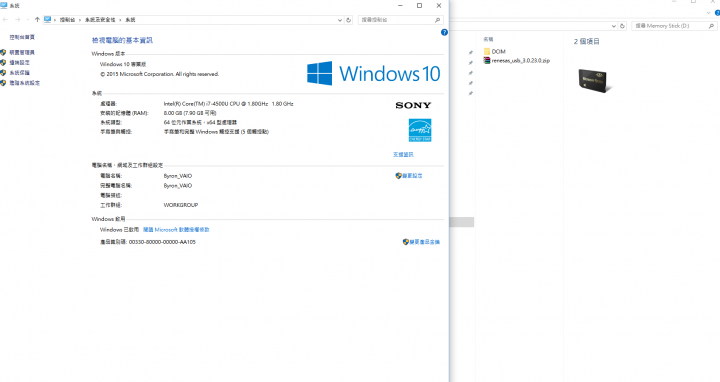The image size is (720, 382).
Task: Select Byron_VAIO in 完整電腦名稱 row
Action: coord(178,185)
